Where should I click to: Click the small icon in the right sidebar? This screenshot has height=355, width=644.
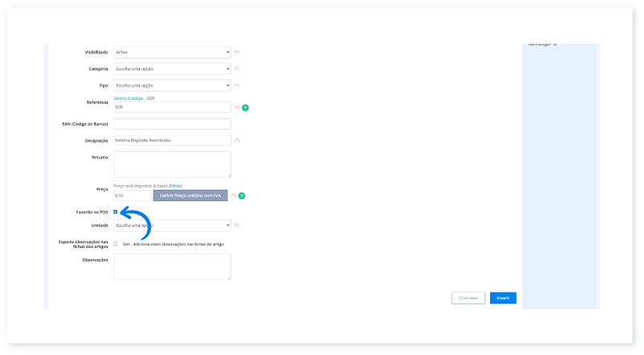[555, 44]
